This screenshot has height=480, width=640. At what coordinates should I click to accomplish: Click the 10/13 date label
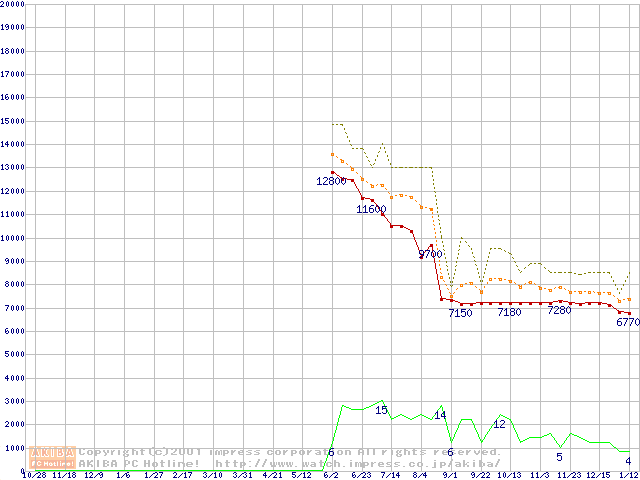pyautogui.click(x=510, y=476)
